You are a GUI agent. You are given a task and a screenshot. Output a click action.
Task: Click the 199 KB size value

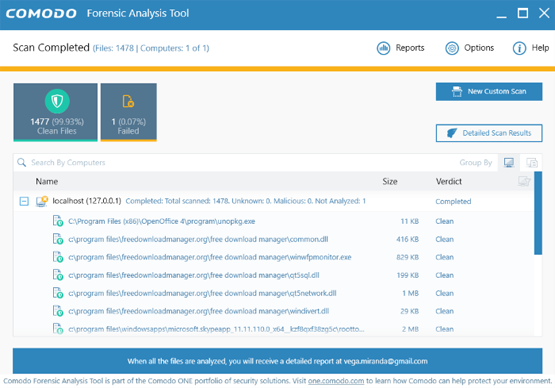pos(407,275)
